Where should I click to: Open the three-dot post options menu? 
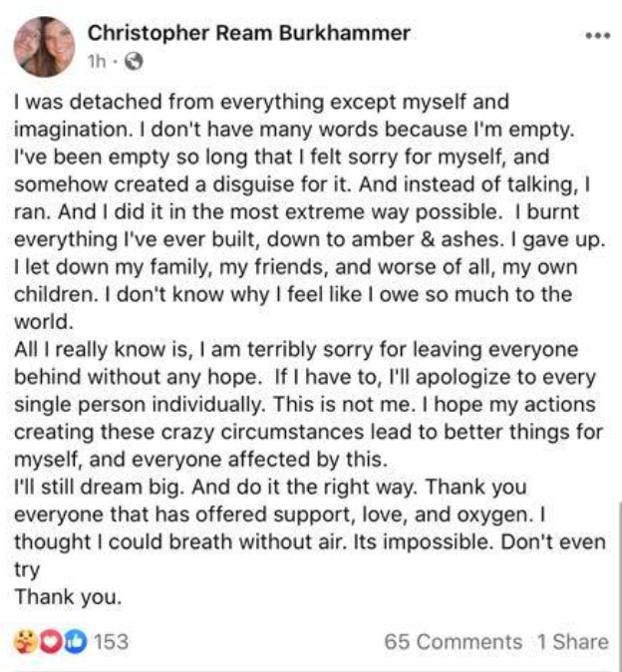pos(596,36)
